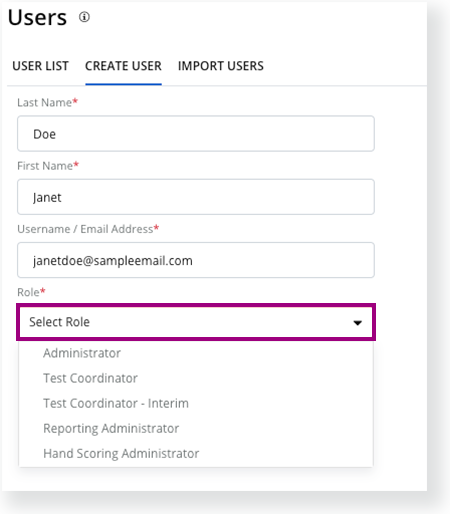Screen dimensions: 450x514
Task: Click the Select Role placeholder text
Action: [59, 322]
